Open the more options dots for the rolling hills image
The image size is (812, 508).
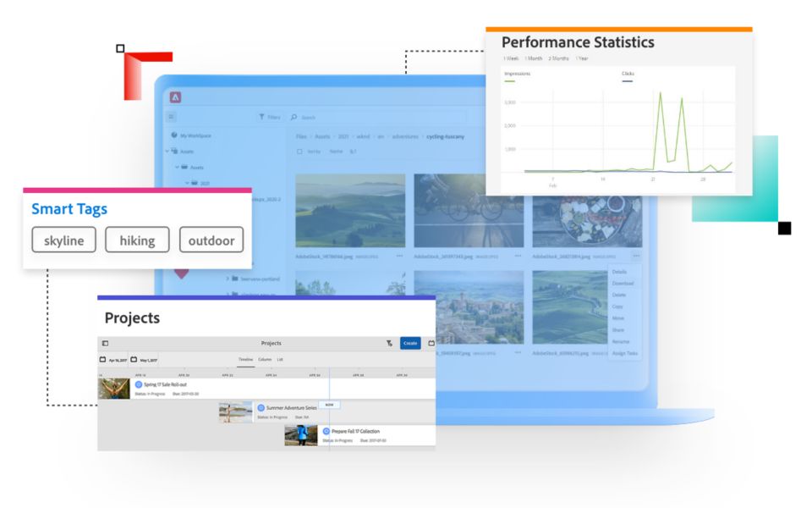[399, 256]
